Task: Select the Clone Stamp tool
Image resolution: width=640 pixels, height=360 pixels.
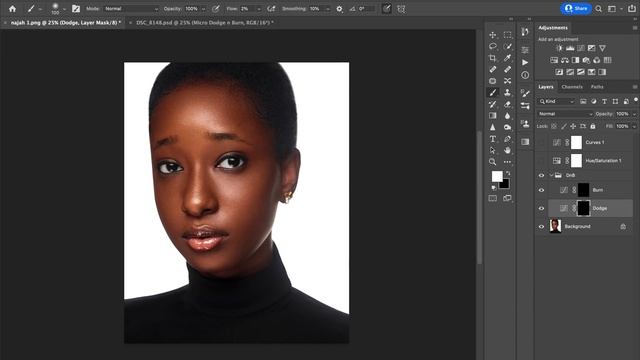Action: point(507,93)
